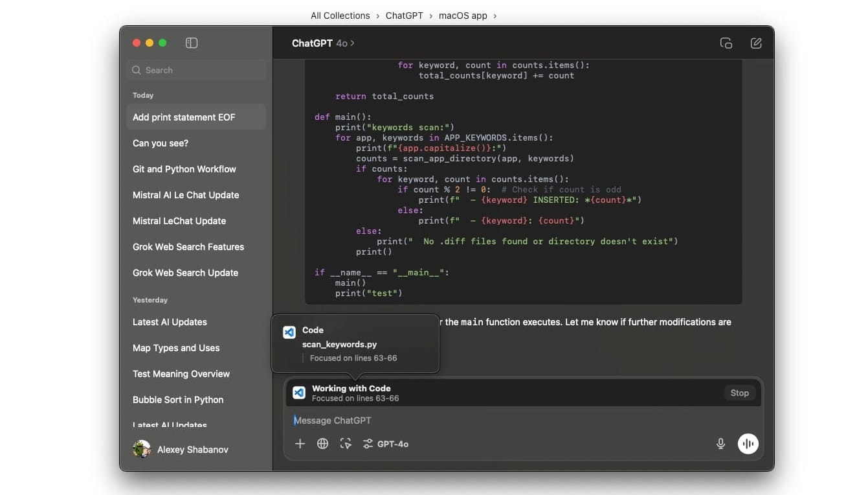868x495 pixels.
Task: Enable web search globe icon
Action: (x=322, y=444)
